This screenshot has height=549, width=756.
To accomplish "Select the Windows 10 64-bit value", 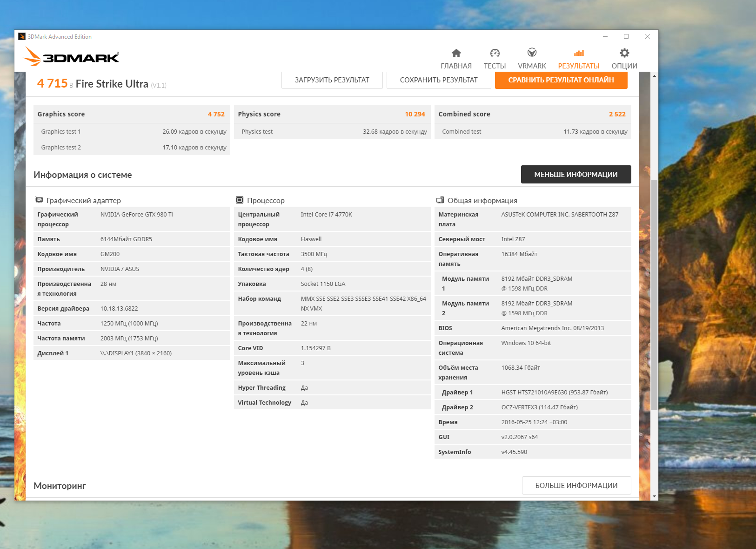I will pos(526,343).
